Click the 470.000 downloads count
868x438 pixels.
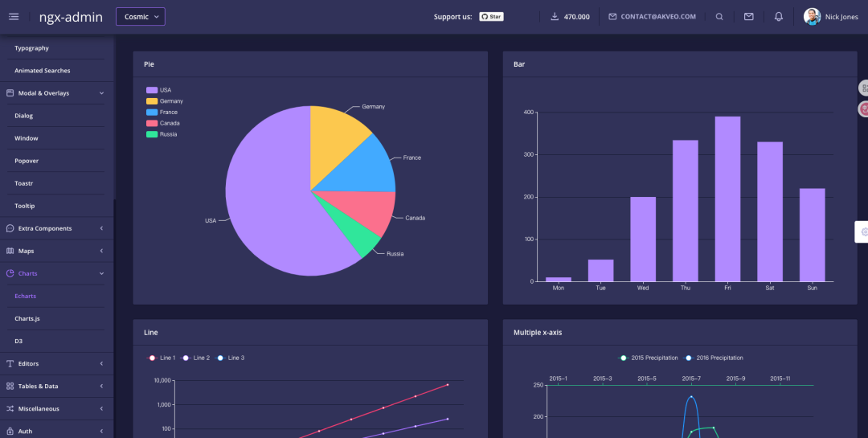[577, 17]
